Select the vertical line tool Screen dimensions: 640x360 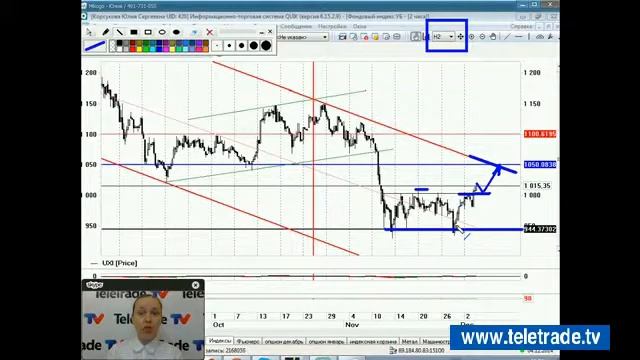click(529, 37)
